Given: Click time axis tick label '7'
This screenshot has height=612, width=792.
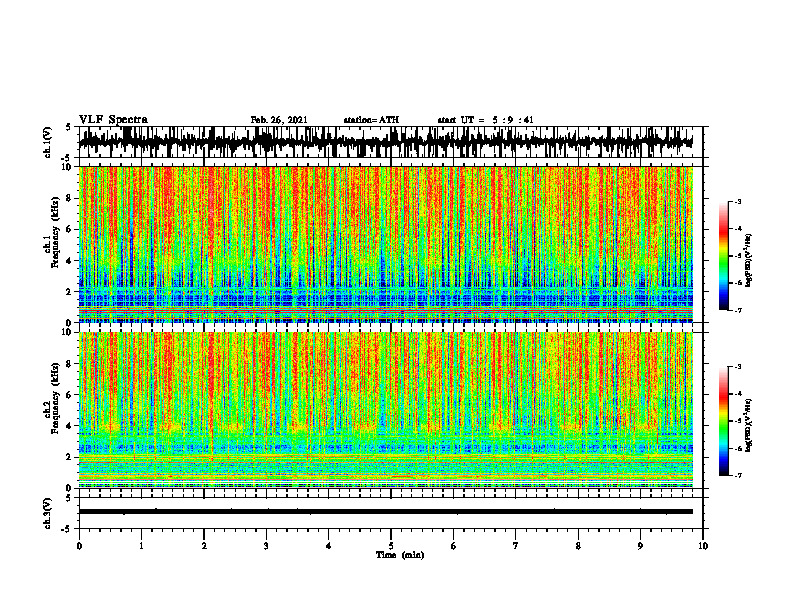Looking at the screenshot, I should coord(516,546).
